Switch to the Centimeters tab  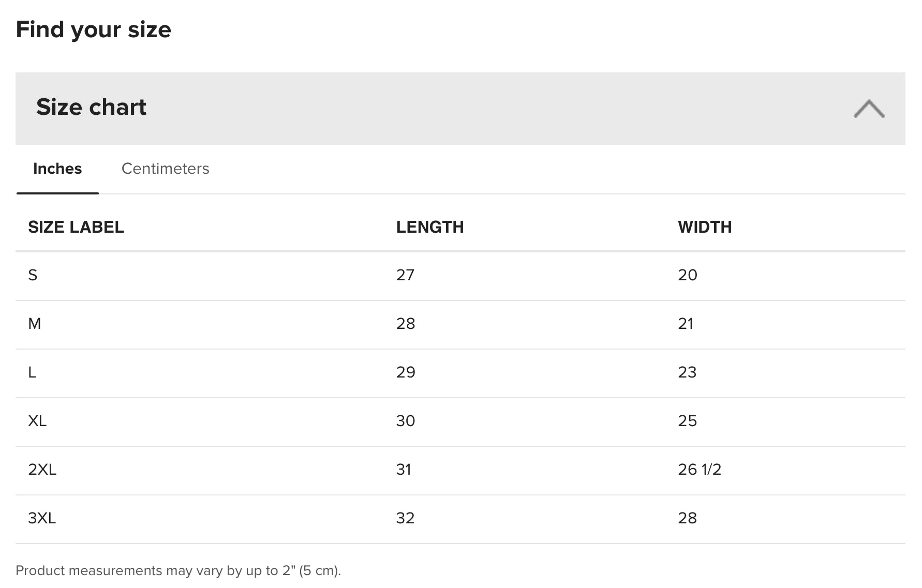(x=165, y=169)
